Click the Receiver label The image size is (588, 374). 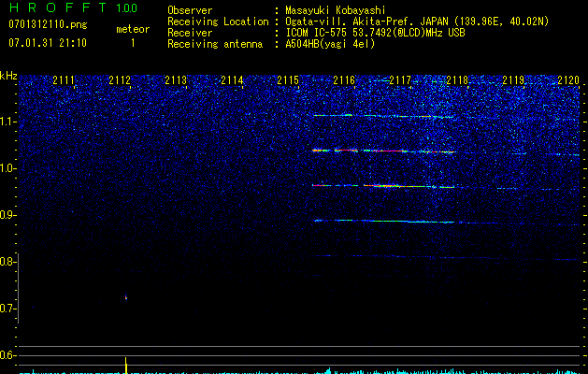(x=190, y=33)
